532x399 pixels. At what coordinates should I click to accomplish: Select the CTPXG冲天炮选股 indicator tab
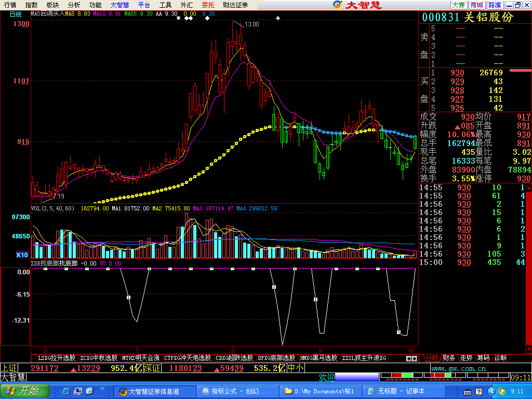(x=188, y=357)
